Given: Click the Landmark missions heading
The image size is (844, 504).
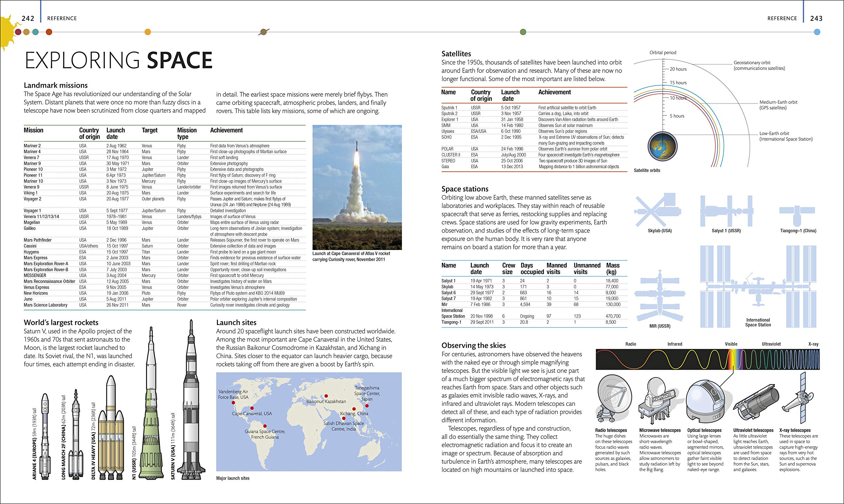Looking at the screenshot, I should (56, 85).
